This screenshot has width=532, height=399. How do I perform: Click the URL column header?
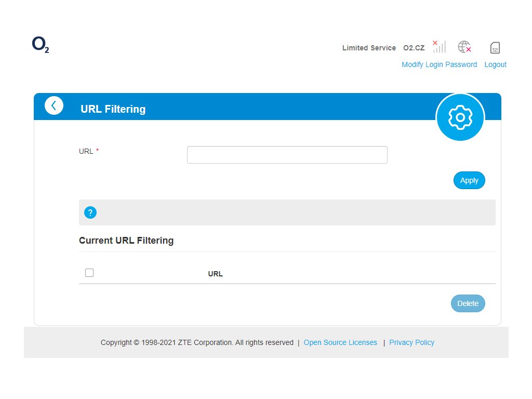click(x=215, y=274)
